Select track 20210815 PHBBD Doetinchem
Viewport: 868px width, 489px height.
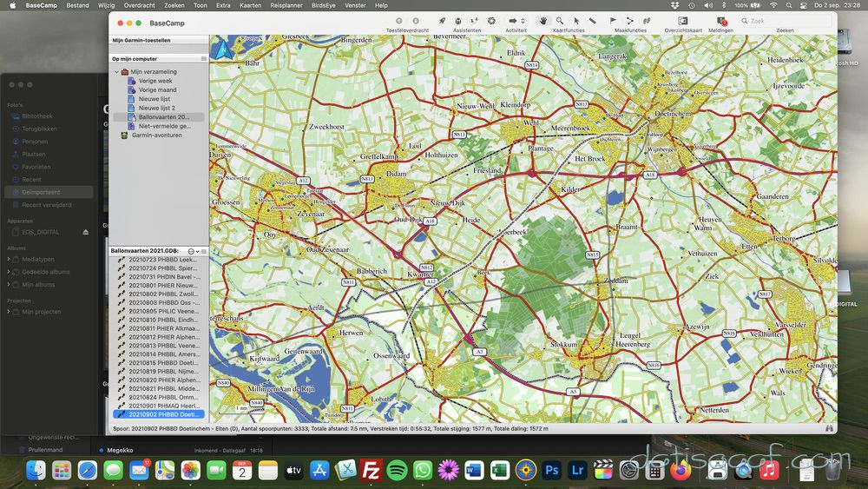coord(162,362)
